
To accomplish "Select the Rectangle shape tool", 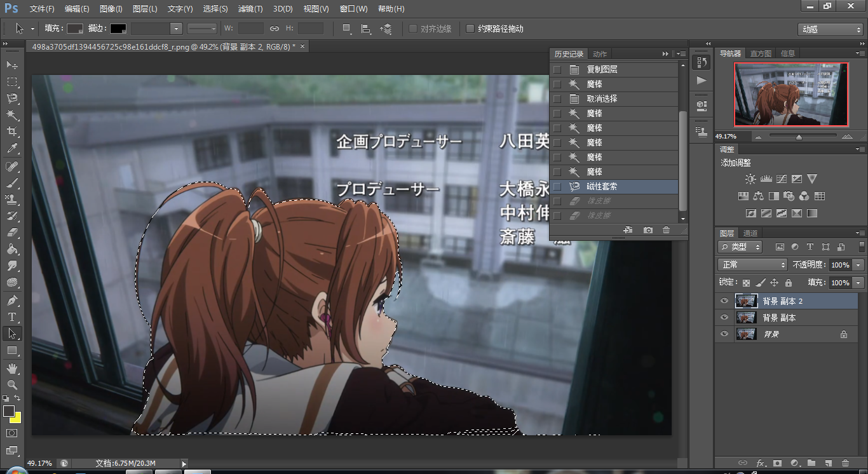I will click(12, 350).
